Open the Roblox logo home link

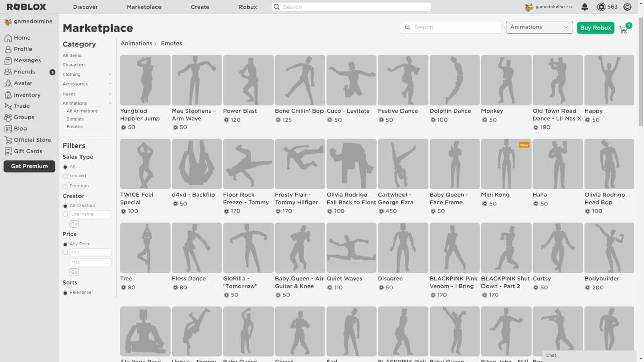26,7
